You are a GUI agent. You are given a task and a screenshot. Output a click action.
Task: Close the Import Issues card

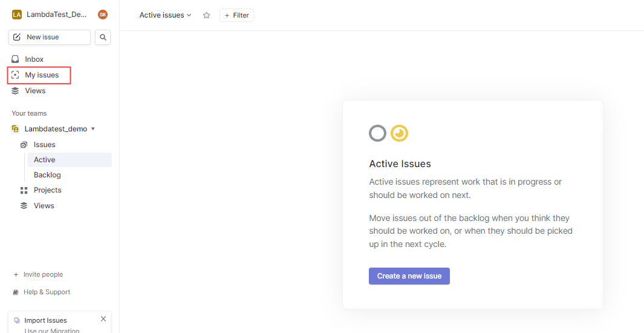[x=103, y=319]
